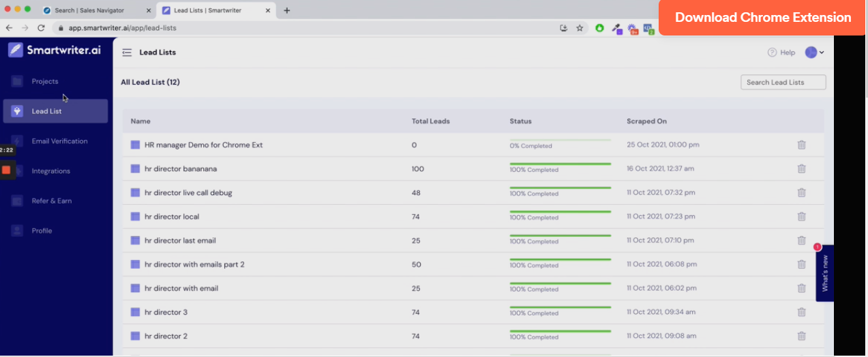This screenshot has width=868, height=357.
Task: Click the browser reload icon
Action: click(41, 28)
